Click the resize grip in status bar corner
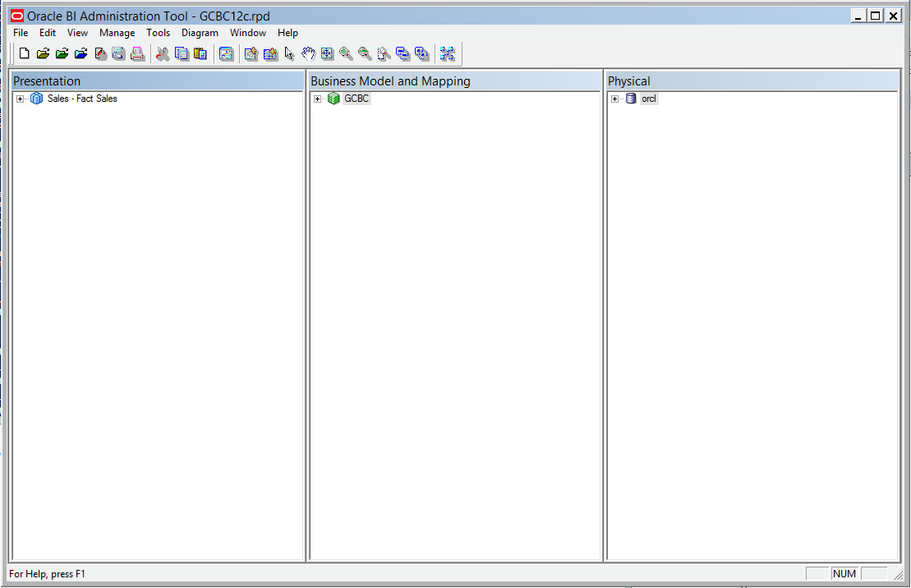This screenshot has width=911, height=588. coord(898,575)
